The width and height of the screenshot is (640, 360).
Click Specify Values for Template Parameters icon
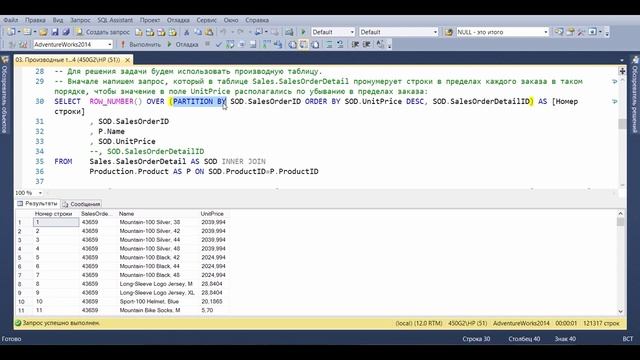pyautogui.click(x=380, y=44)
